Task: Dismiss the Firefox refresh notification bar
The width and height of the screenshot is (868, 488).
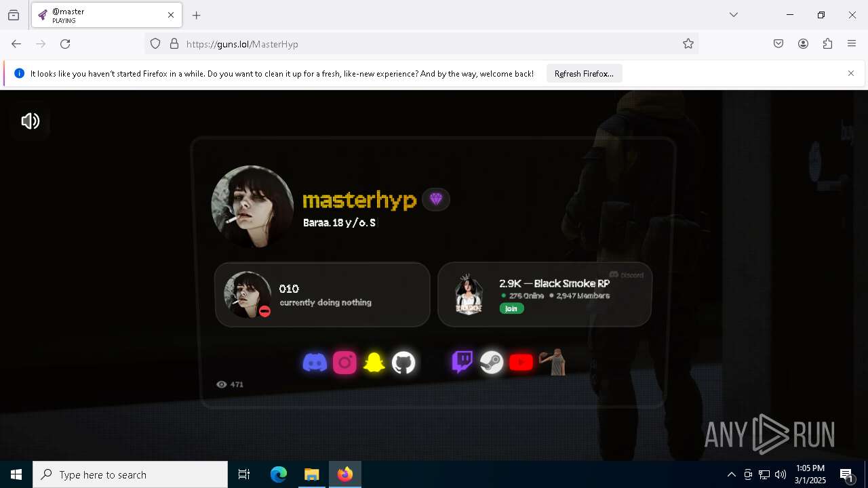Action: [x=851, y=73]
